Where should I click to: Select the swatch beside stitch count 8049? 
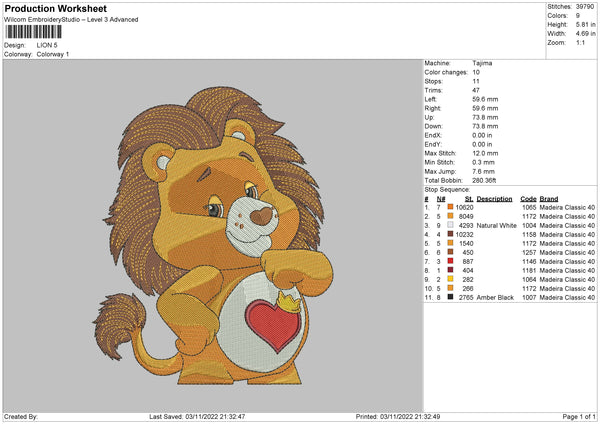coord(450,216)
